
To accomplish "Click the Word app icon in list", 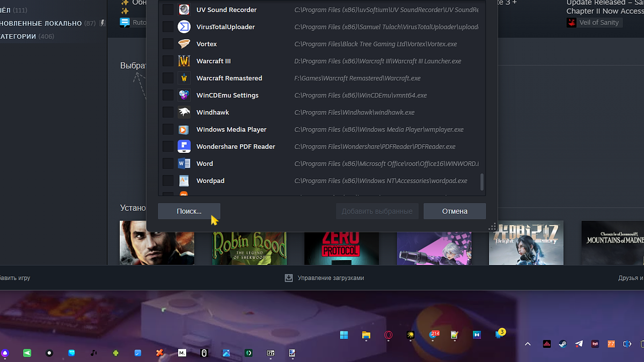I will tap(184, 164).
